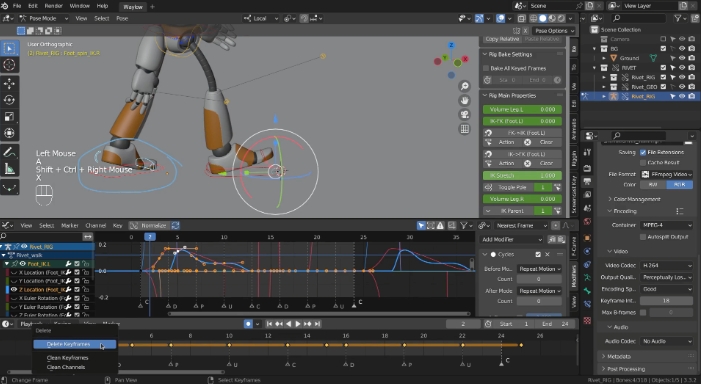Select the Annotate tool
Viewport: 701px width, 384px height.
pos(9,152)
